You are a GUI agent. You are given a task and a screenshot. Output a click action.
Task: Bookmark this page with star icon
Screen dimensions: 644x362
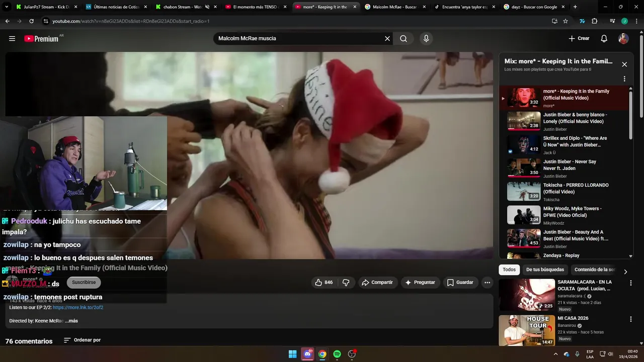566,21
